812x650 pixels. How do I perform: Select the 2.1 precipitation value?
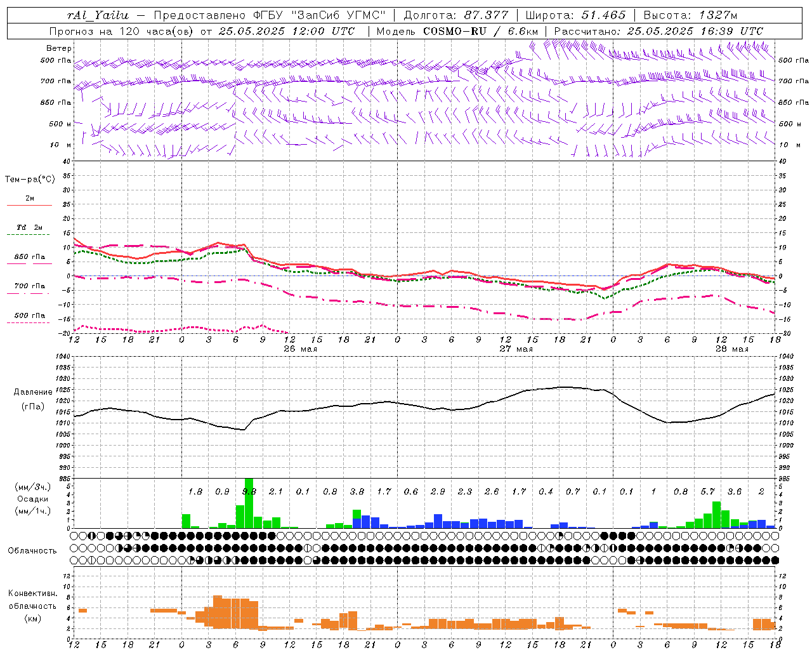point(276,492)
